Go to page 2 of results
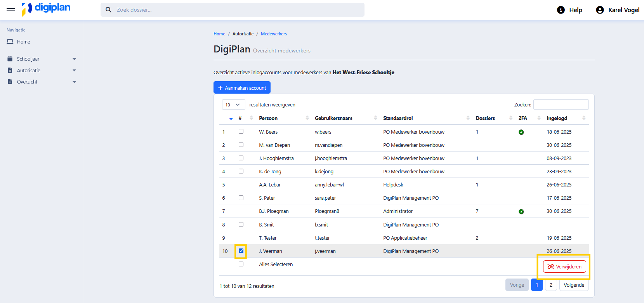Viewport: 644px width, 303px height. pos(550,285)
